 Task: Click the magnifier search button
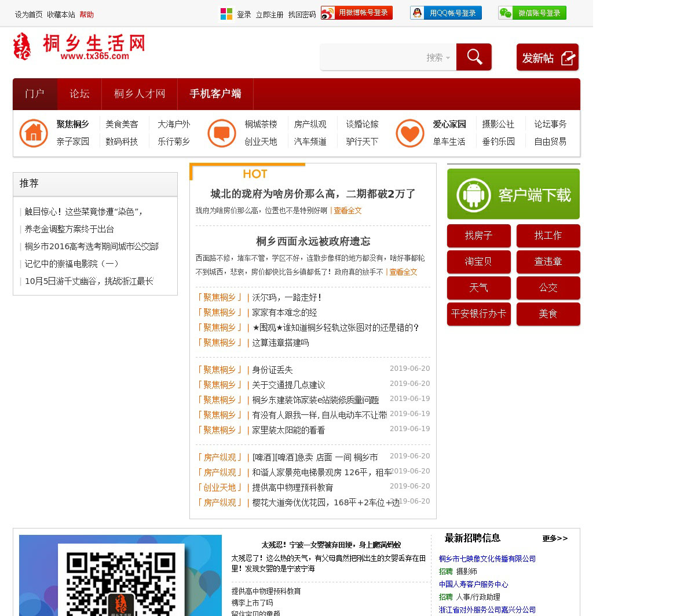pos(474,57)
